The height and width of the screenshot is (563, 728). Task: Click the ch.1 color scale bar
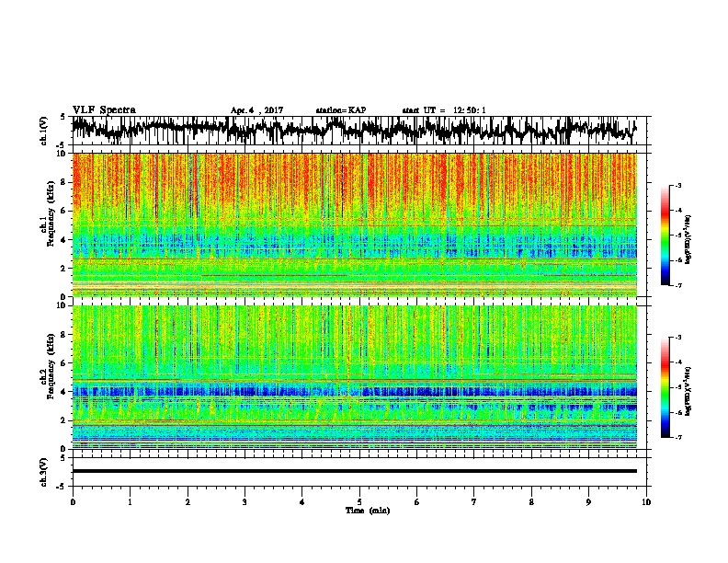pyautogui.click(x=665, y=236)
